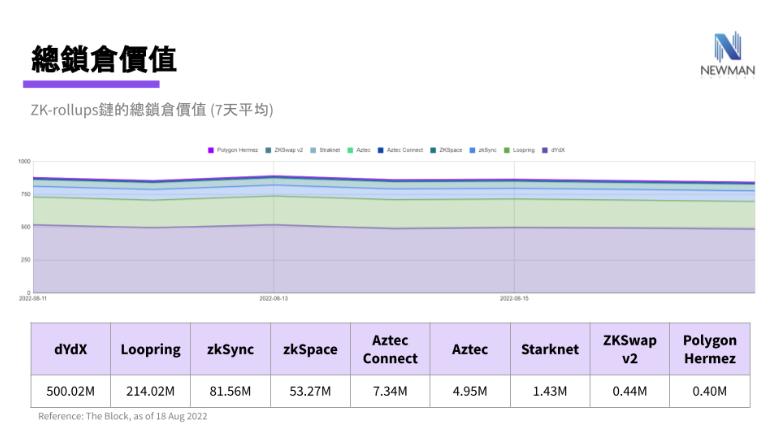
Task: Select the Loopring column header
Action: click(150, 349)
